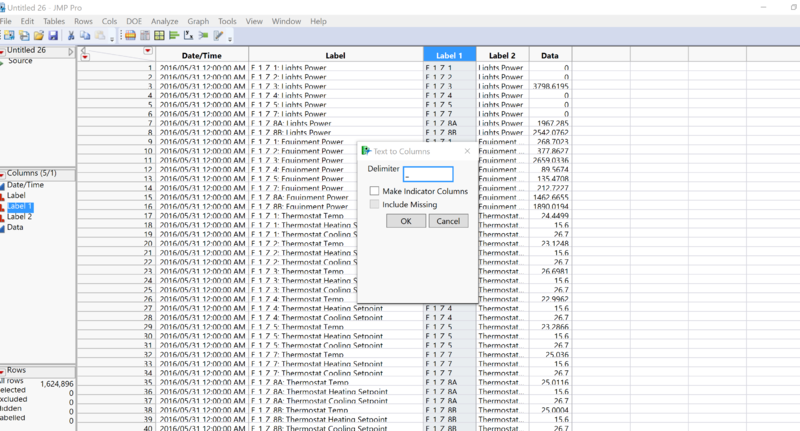Click OK in Text to Columns dialog
This screenshot has height=431, width=800.
tap(406, 221)
